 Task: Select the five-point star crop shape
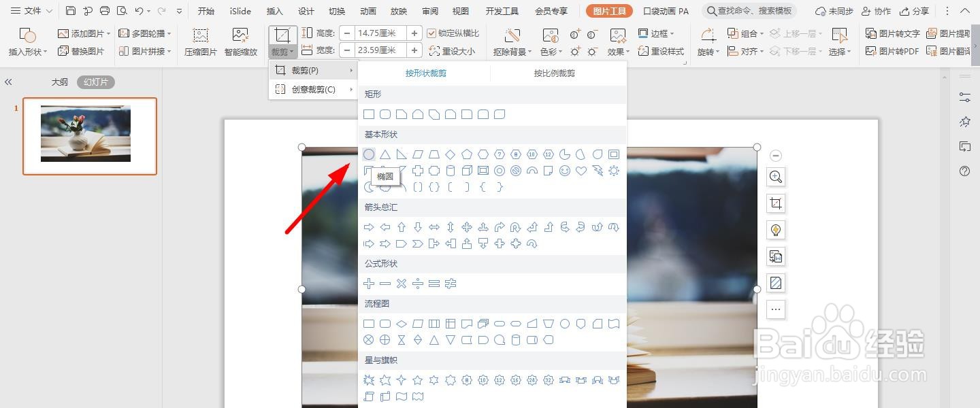click(x=418, y=380)
